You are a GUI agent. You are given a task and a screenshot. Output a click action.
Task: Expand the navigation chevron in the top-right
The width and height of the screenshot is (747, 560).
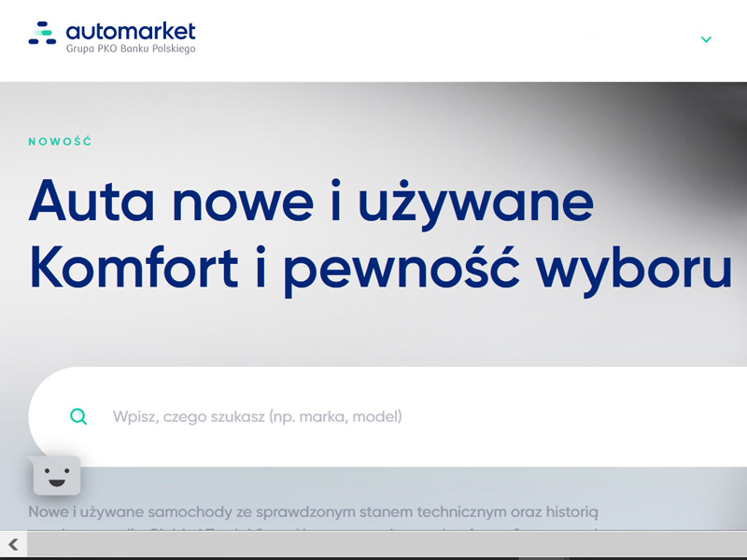pyautogui.click(x=706, y=40)
